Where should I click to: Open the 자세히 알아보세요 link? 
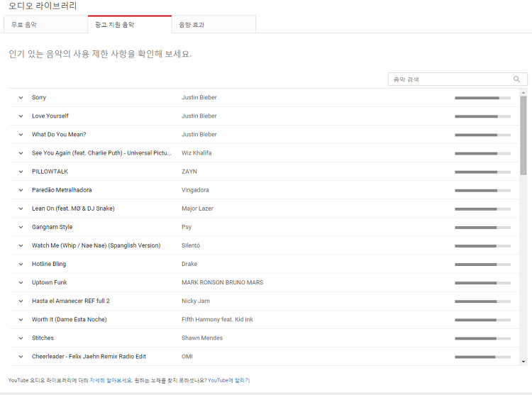[x=111, y=380]
